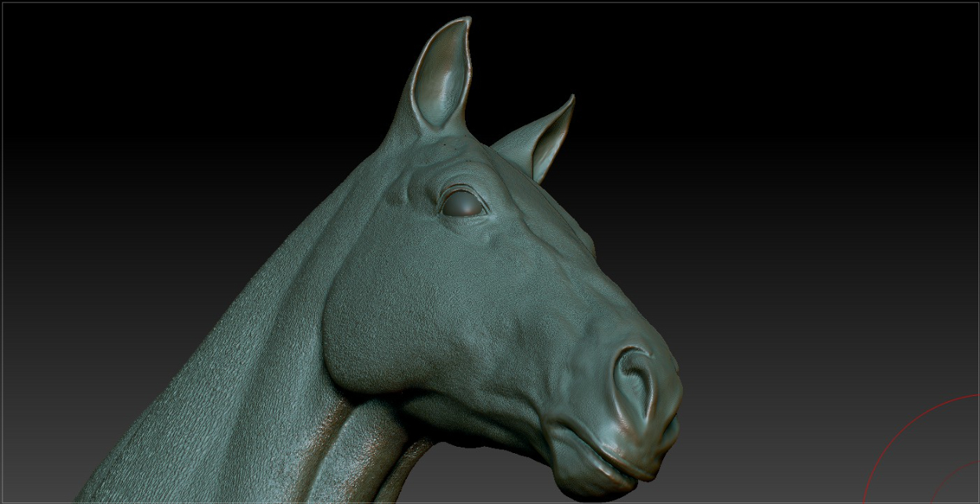Click the tip of the smaller ear
Screen dimensions: 980x504
[x=571, y=100]
